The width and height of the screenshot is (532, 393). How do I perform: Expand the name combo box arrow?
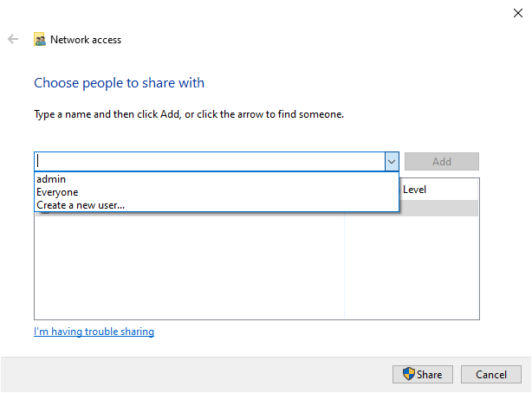click(392, 162)
